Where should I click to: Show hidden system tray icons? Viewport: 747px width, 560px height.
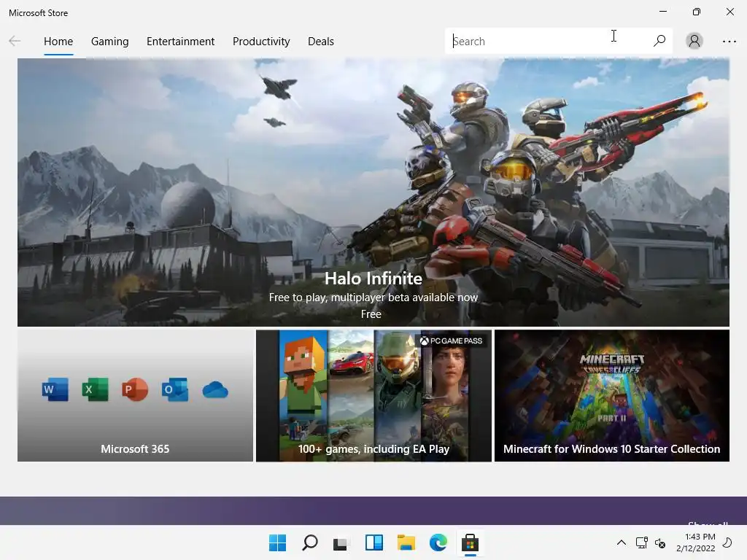(x=622, y=542)
